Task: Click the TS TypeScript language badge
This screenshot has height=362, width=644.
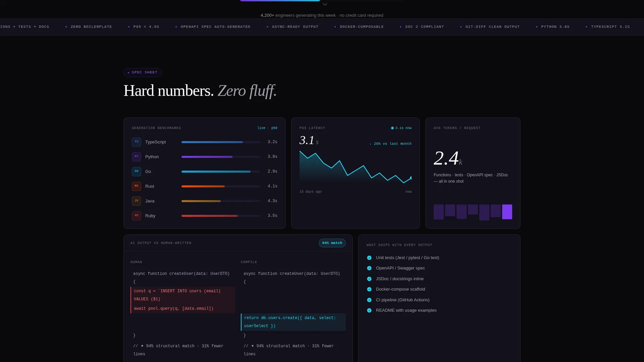Action: tap(137, 142)
